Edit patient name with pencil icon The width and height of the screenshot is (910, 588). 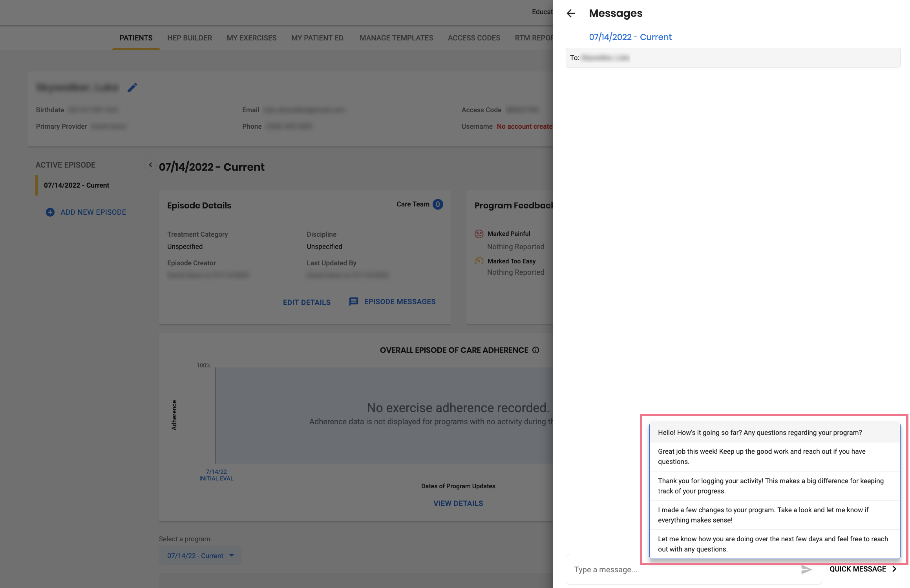[x=132, y=88]
